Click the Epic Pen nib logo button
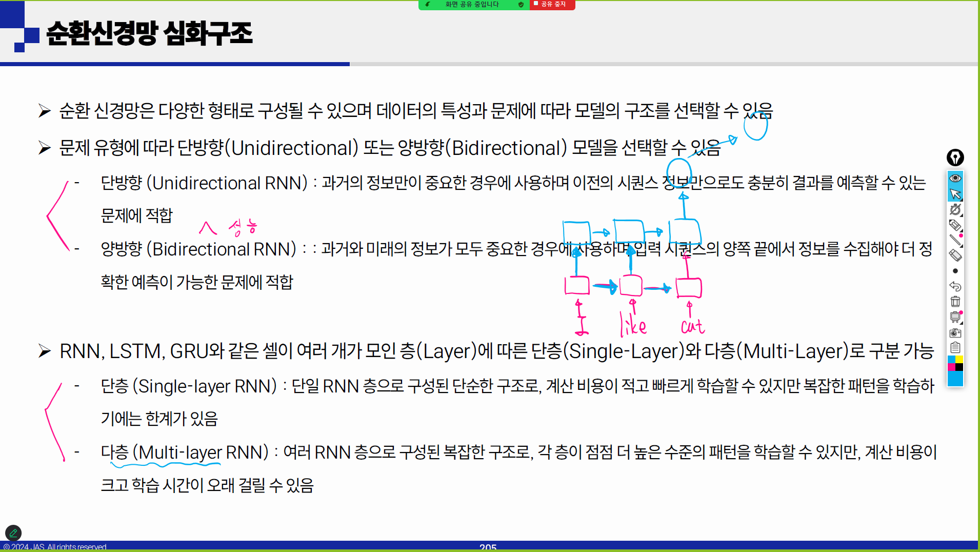The width and height of the screenshot is (980, 552). (955, 157)
